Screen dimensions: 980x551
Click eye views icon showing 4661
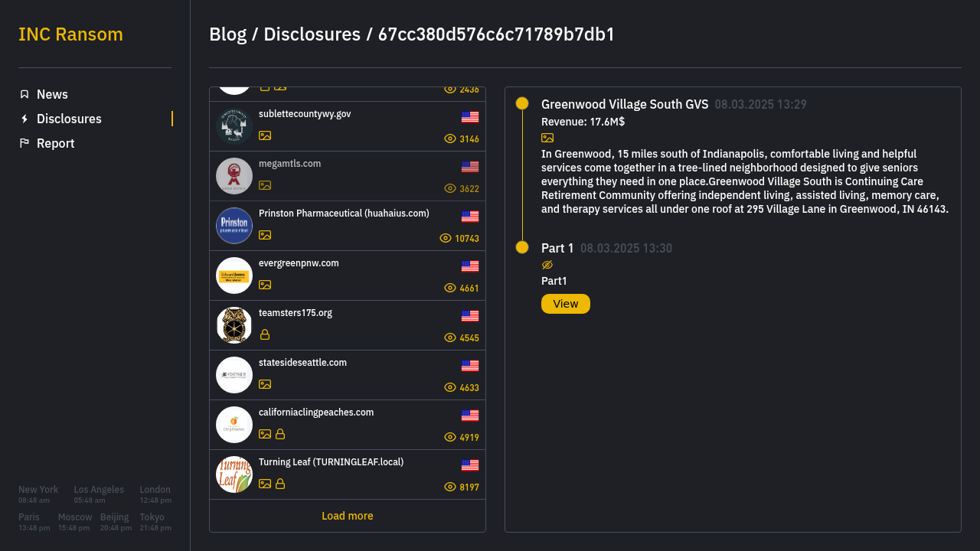[450, 288]
